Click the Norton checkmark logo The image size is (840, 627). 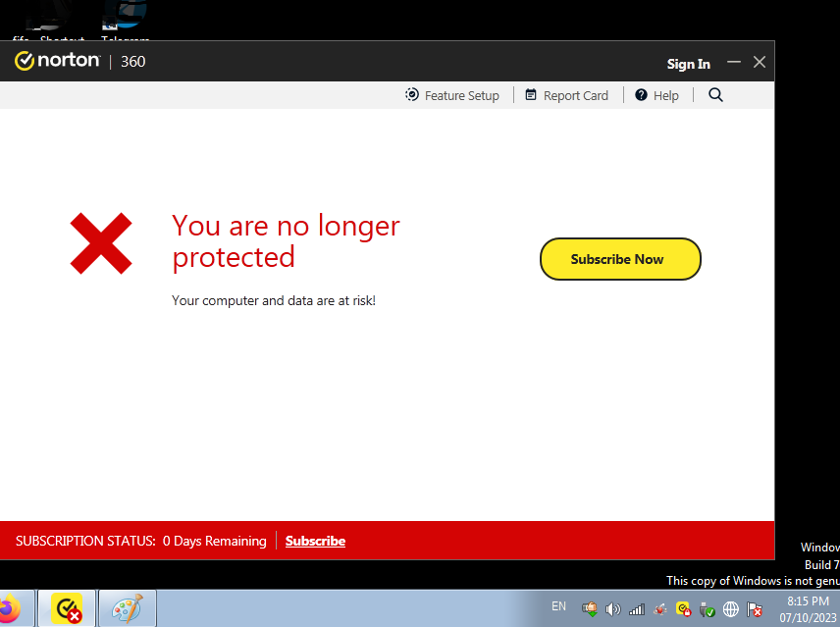point(25,61)
